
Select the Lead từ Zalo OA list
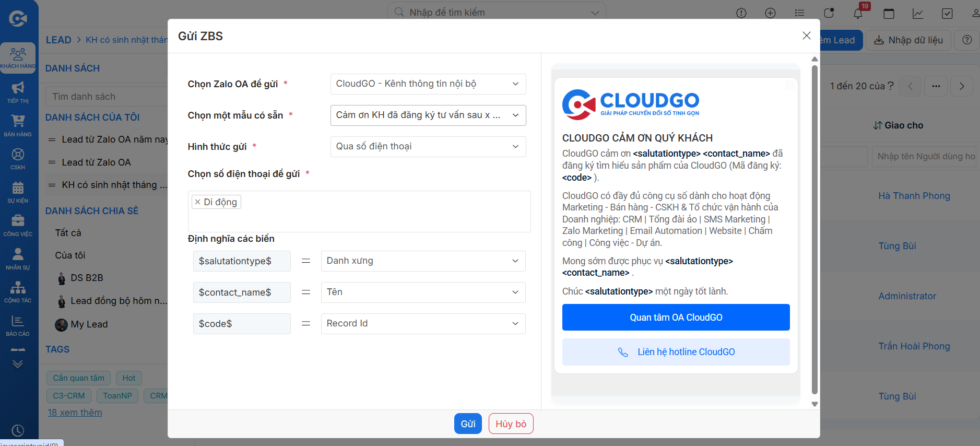[97, 162]
